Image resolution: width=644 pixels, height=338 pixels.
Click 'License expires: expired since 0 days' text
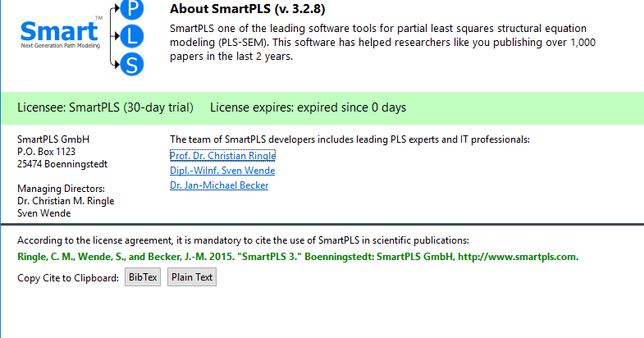coord(308,107)
